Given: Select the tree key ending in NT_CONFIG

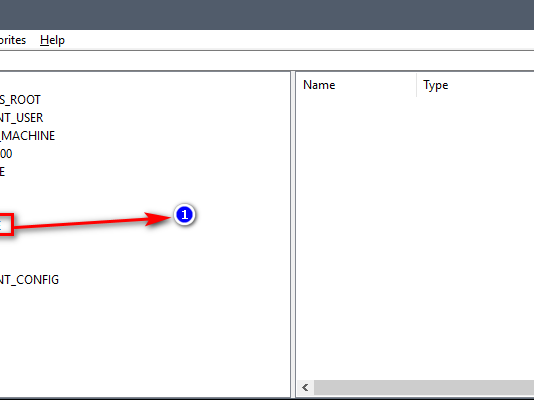Looking at the screenshot, I should pos(29,280).
